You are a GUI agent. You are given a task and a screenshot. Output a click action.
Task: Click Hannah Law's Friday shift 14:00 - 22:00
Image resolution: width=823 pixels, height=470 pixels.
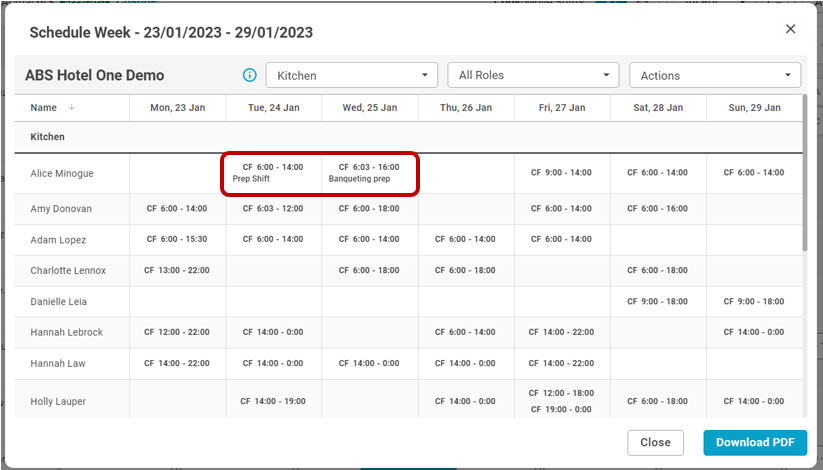561,363
